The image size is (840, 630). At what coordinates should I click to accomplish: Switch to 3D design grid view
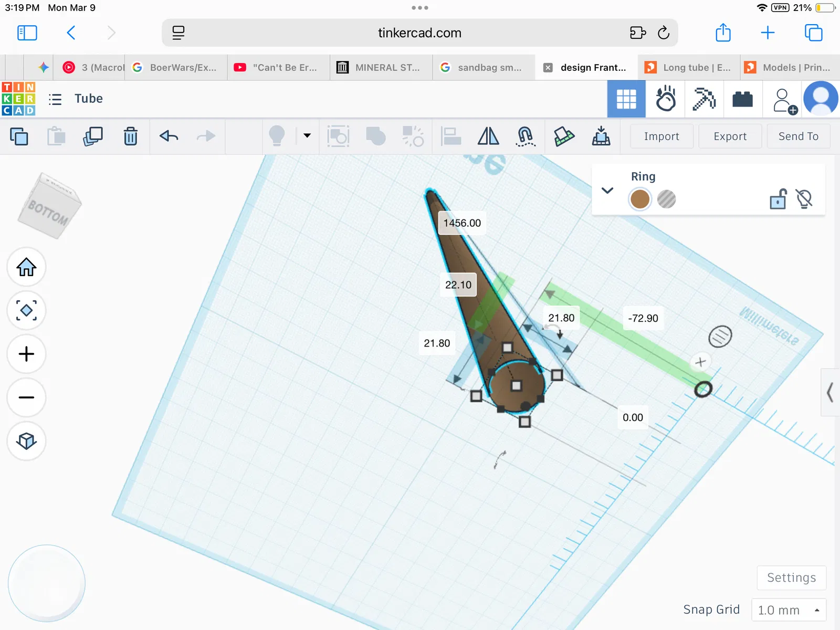point(626,99)
